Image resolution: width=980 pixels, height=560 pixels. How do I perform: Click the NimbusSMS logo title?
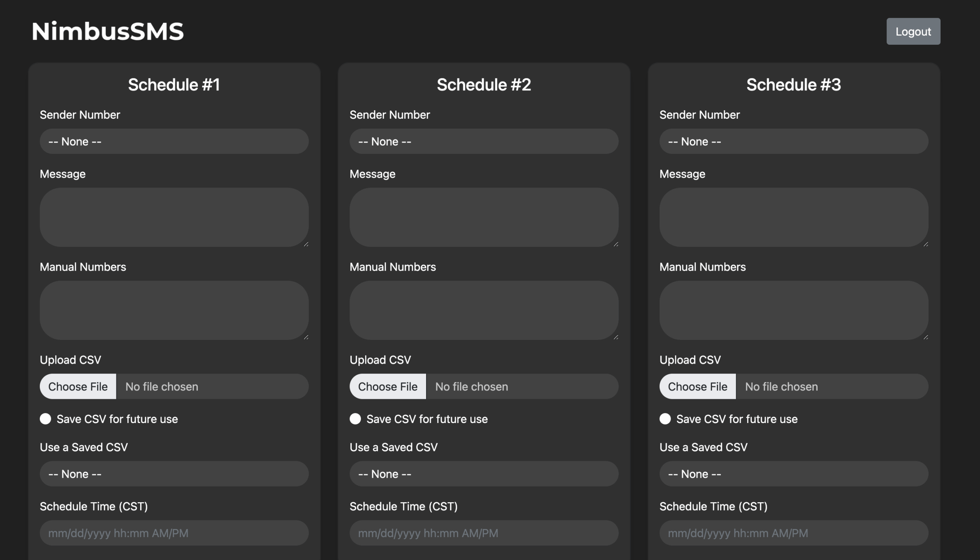coord(108,31)
